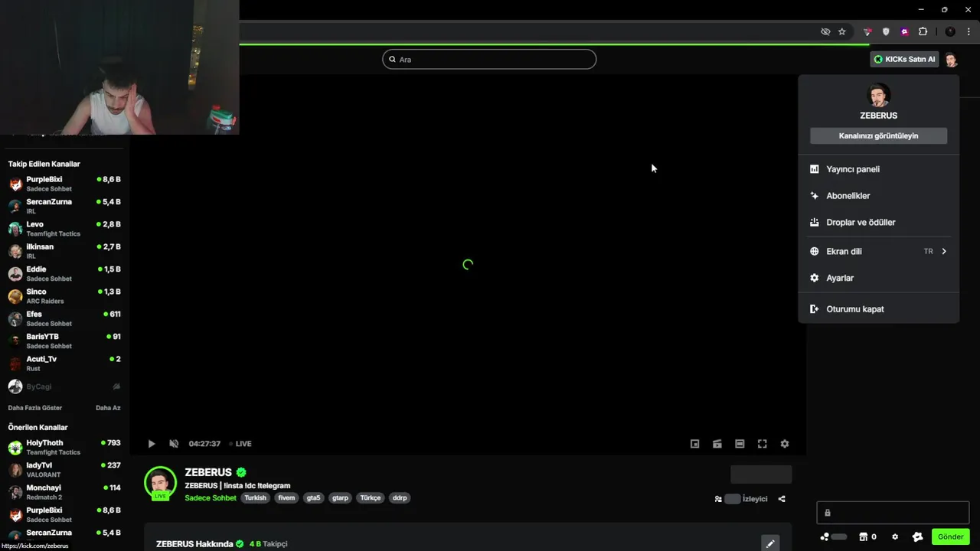Open the red arrow extension icon
The width and height of the screenshot is (980, 551).
pos(867,31)
